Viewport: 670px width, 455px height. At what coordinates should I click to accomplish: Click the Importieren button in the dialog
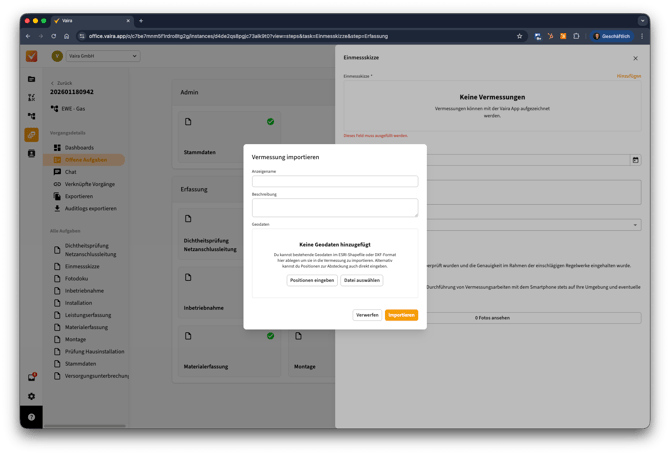(401, 315)
